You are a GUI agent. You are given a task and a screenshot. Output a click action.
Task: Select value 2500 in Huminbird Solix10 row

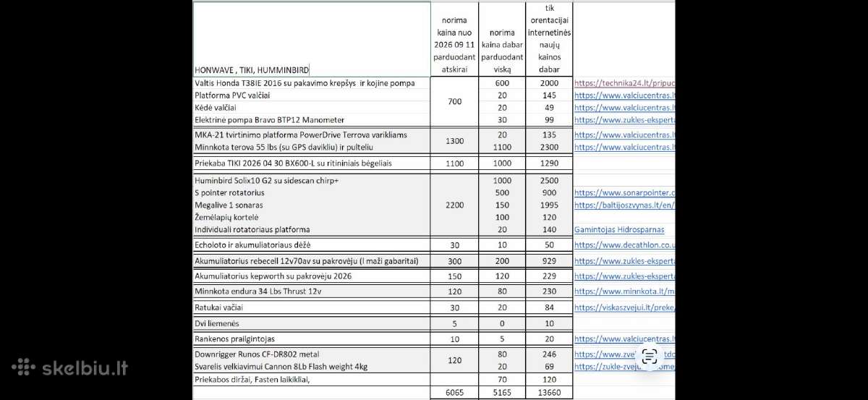548,181
